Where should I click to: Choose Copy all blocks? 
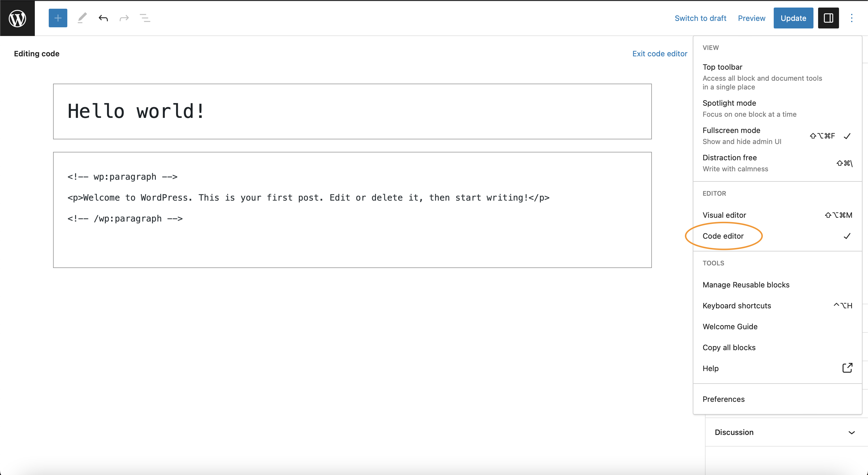(777, 348)
